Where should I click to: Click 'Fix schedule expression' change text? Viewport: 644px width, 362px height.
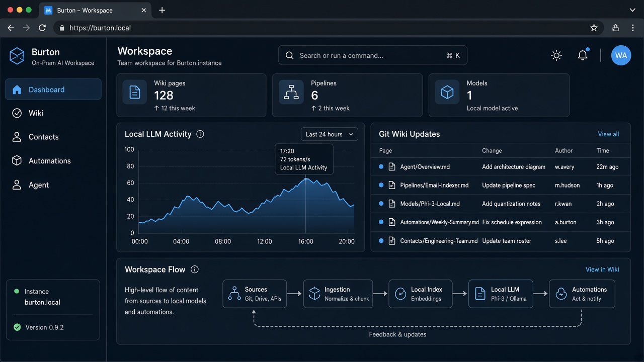(512, 222)
